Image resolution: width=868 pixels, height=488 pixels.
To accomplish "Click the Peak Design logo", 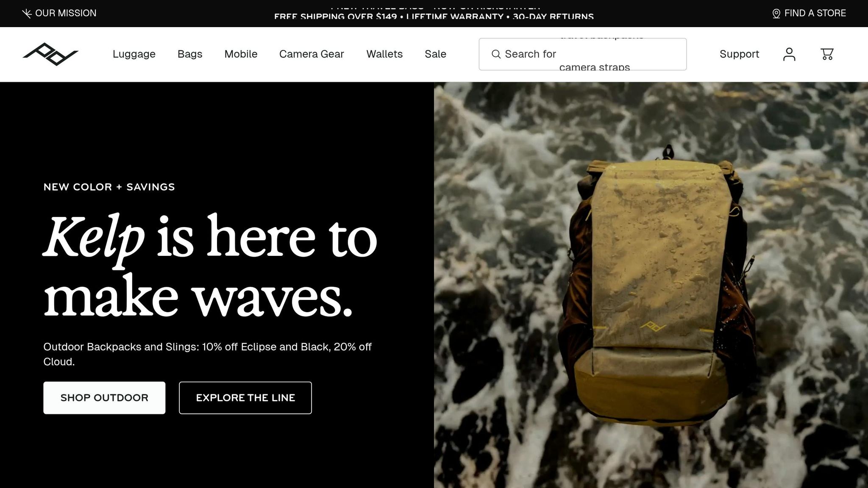I will pyautogui.click(x=50, y=54).
